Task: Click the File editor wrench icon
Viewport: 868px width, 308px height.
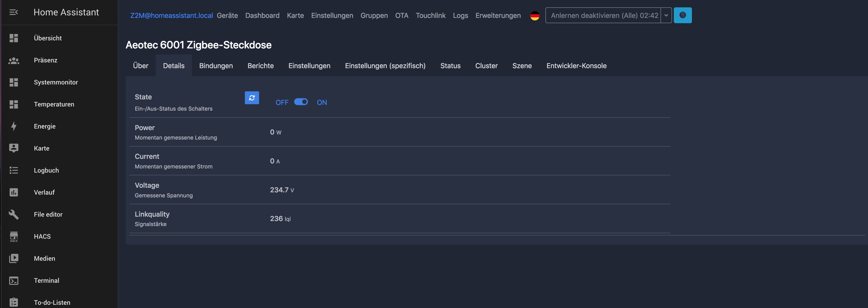Action: [x=14, y=215]
